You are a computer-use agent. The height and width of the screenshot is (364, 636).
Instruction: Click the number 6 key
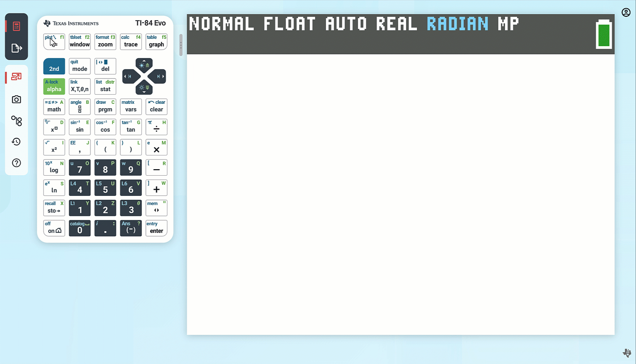pos(131,188)
